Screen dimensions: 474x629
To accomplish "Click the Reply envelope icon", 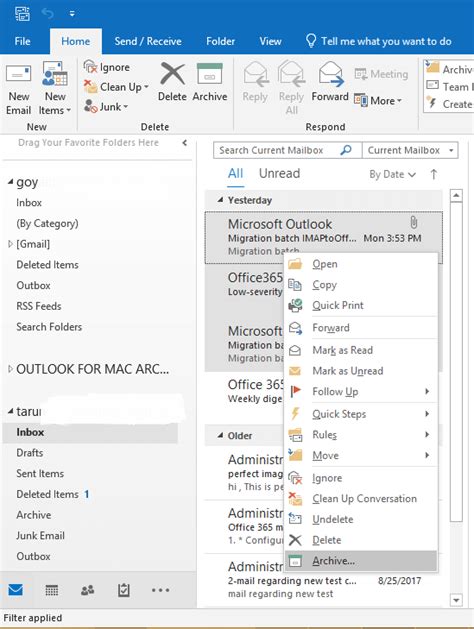I will coord(255,74).
